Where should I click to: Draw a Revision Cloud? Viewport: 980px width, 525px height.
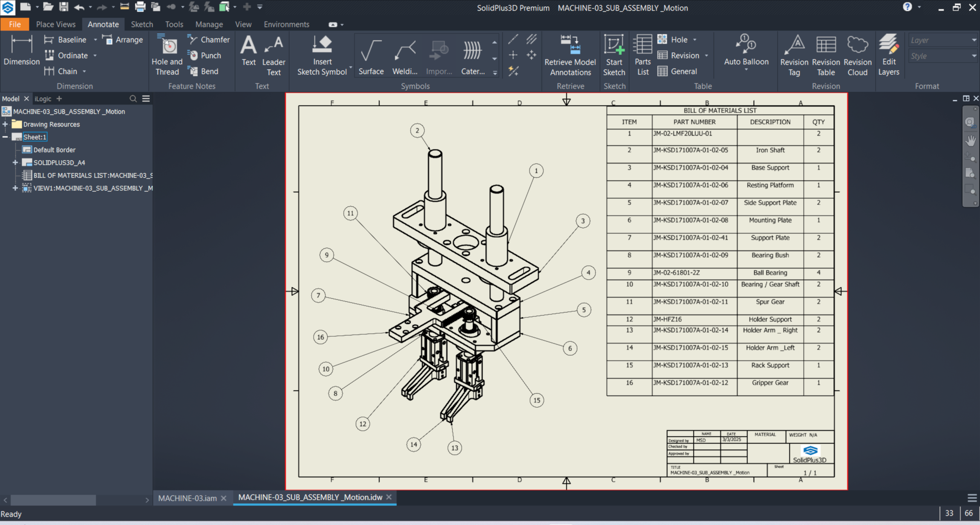coord(857,56)
